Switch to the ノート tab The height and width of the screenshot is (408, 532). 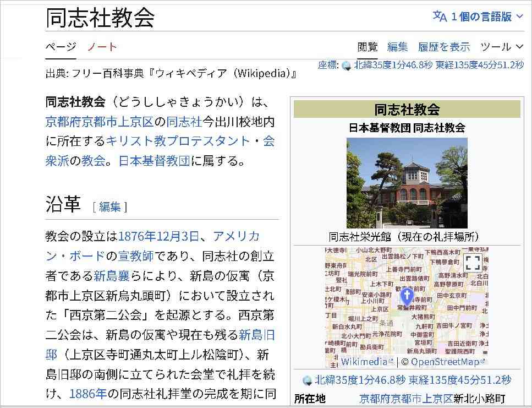102,46
